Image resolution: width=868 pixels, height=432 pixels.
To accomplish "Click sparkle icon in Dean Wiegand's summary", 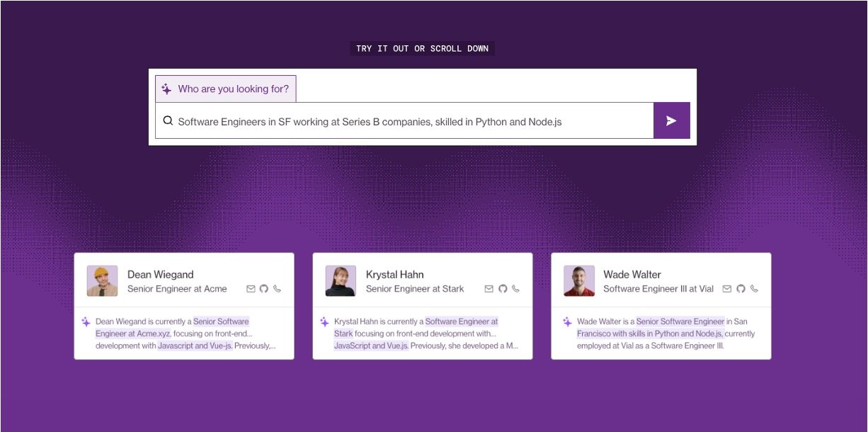I will tap(86, 322).
